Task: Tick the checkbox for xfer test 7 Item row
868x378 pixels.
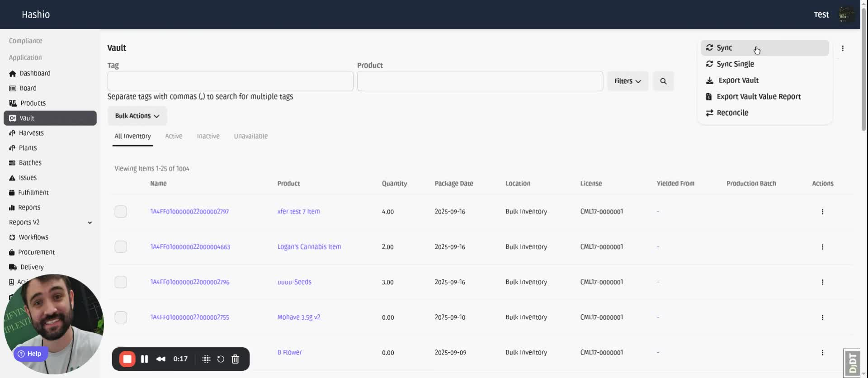Action: pyautogui.click(x=121, y=212)
